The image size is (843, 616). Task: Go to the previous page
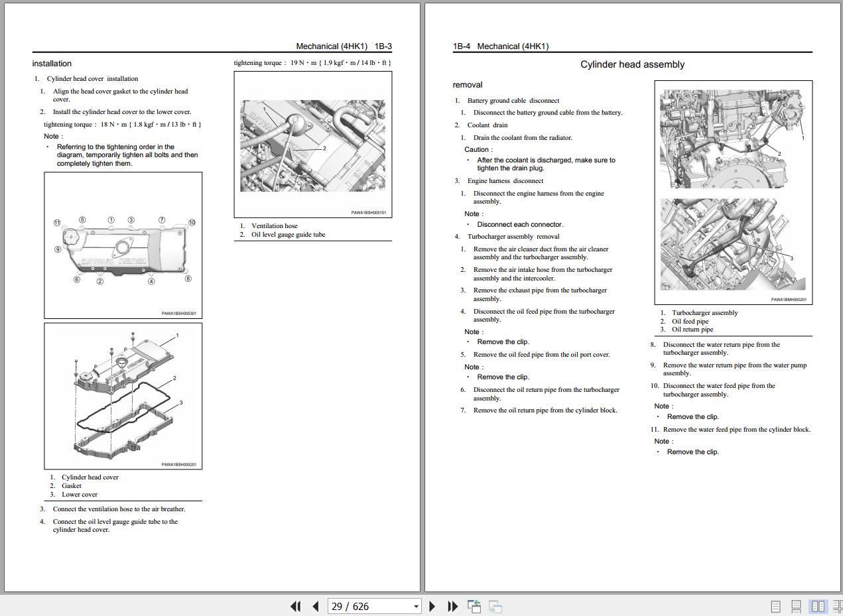tap(316, 606)
